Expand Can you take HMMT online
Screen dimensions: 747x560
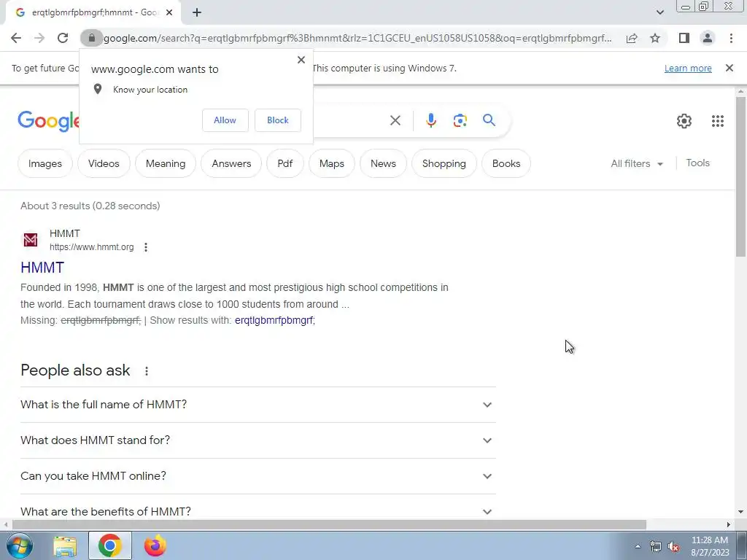pyautogui.click(x=258, y=475)
